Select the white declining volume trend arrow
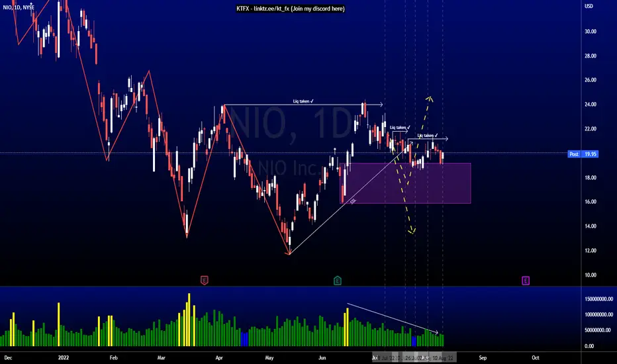This screenshot has width=617, height=364. click(x=393, y=318)
